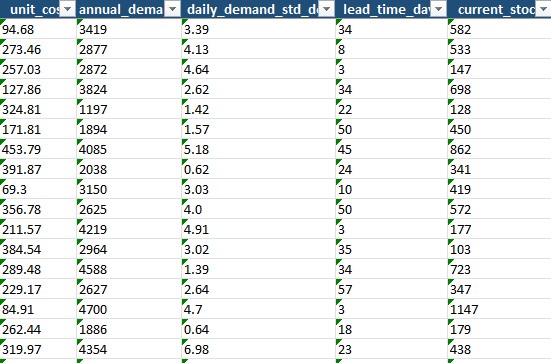The height and width of the screenshot is (363, 551).
Task: Open the daily_demand_std_dev filter dropdown
Action: [326, 9]
